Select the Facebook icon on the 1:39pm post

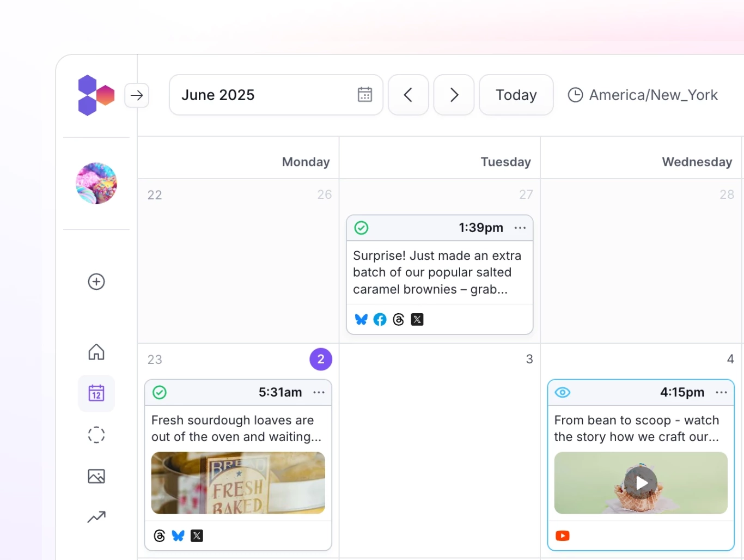click(380, 319)
